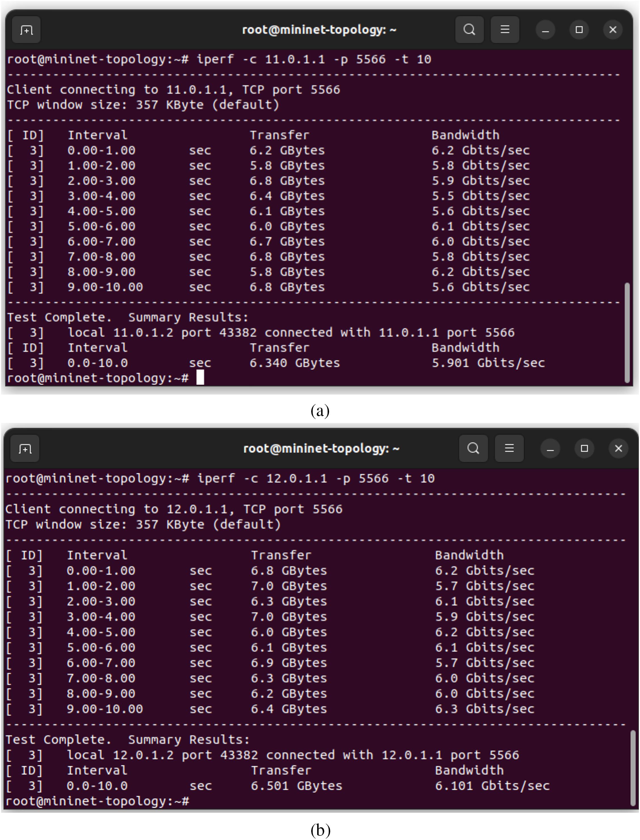This screenshot has height=840, width=640.
Task: Click the search icon in the 12.0.1.1 terminal
Action: [474, 448]
